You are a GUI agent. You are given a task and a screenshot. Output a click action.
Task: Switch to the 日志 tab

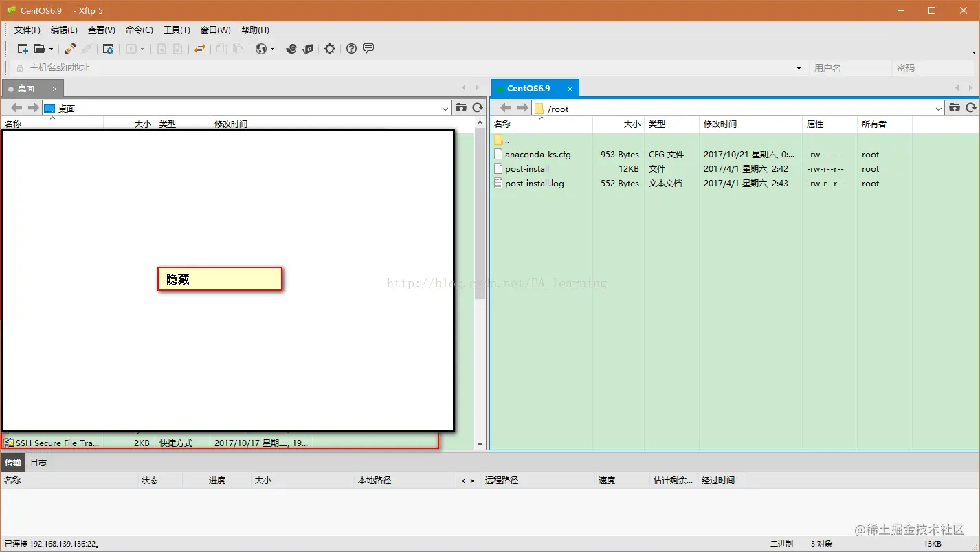coord(38,463)
